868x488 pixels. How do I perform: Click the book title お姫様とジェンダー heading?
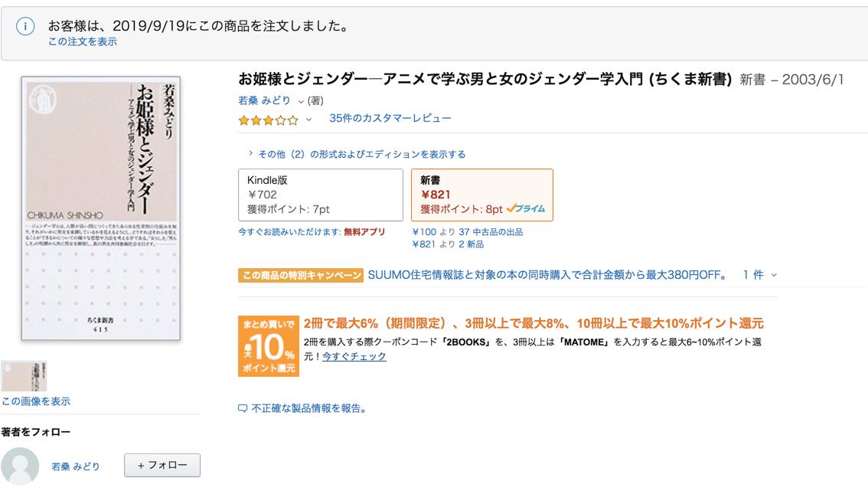tap(485, 79)
